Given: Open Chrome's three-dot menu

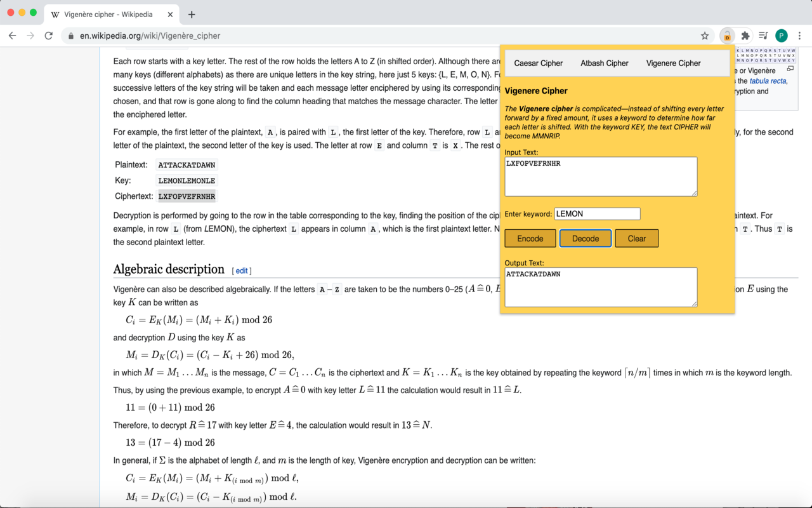Looking at the screenshot, I should click(x=800, y=36).
